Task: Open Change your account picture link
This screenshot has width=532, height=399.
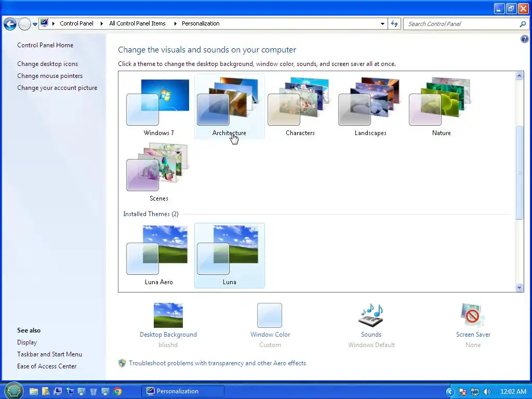Action: [x=57, y=87]
